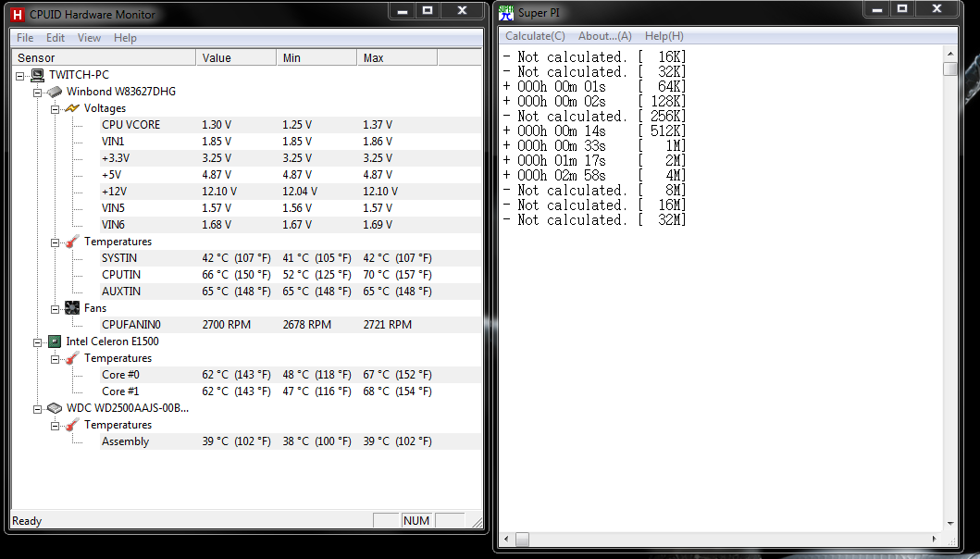Screen dimensions: 980x559
Task: Click the NUM indicator in status bar
Action: pos(416,521)
